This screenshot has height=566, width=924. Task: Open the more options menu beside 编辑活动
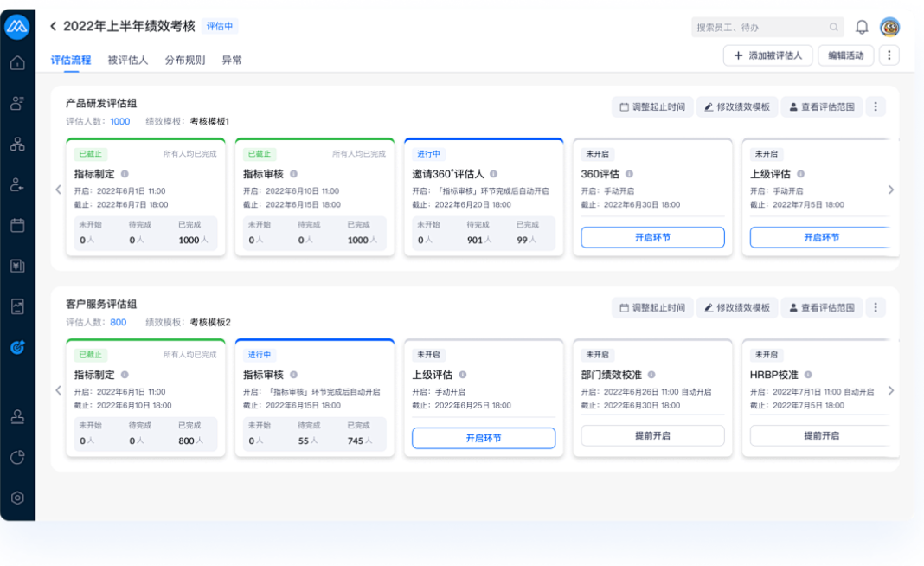point(889,55)
